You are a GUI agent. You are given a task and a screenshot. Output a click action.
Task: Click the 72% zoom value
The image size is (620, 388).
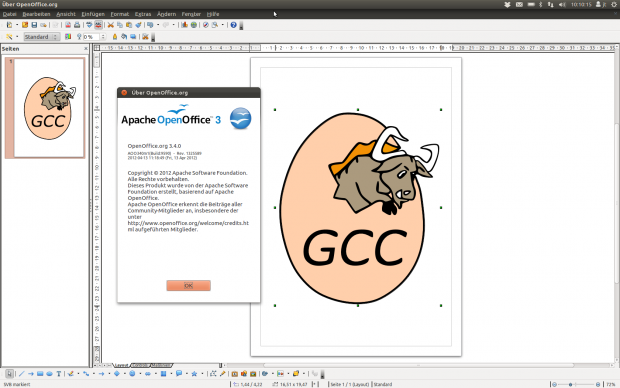[611, 384]
